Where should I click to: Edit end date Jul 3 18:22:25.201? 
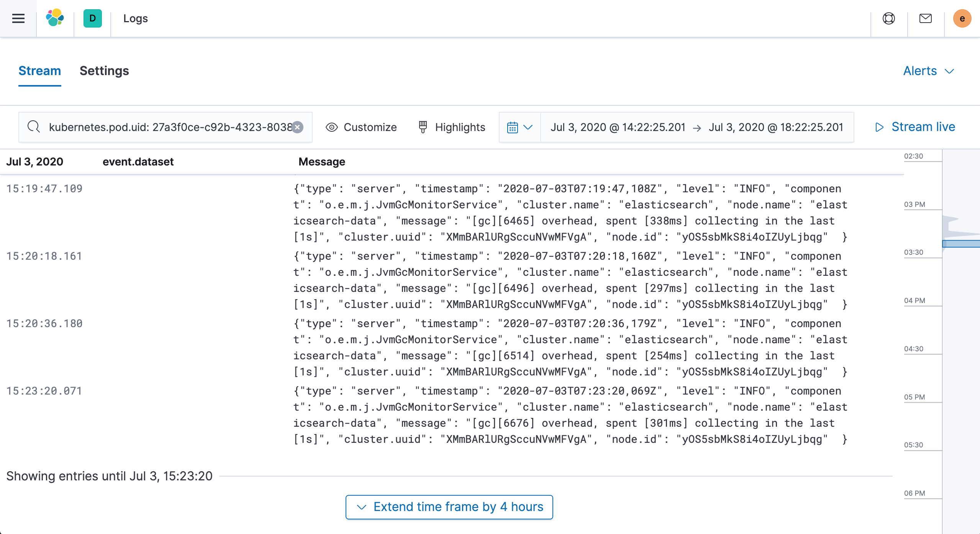[776, 127]
